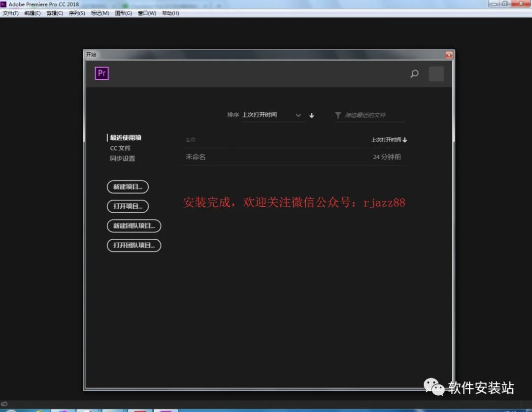This screenshot has width=532, height=412.
Task: Open the 窗口(W) menu
Action: click(x=147, y=13)
